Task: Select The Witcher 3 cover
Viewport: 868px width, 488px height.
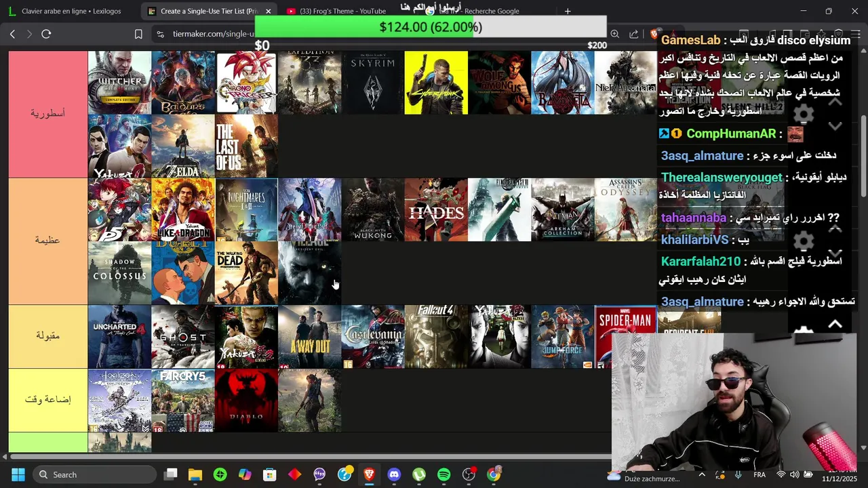Action: point(119,82)
